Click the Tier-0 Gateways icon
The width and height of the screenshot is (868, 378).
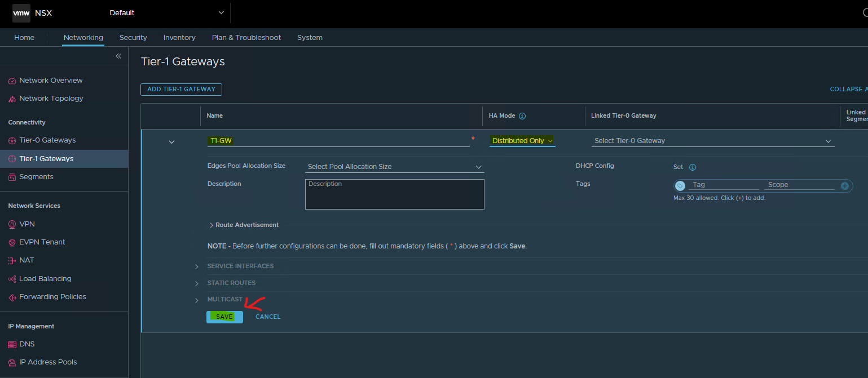pos(12,141)
